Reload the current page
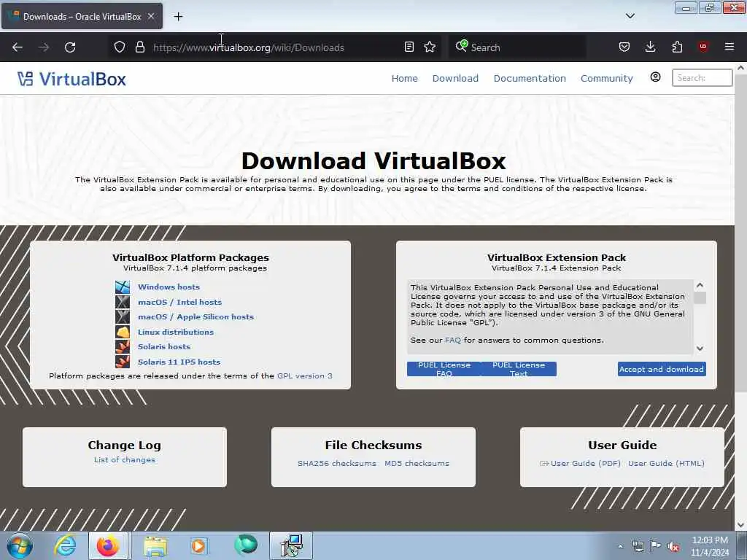This screenshot has width=747, height=560. [70, 47]
